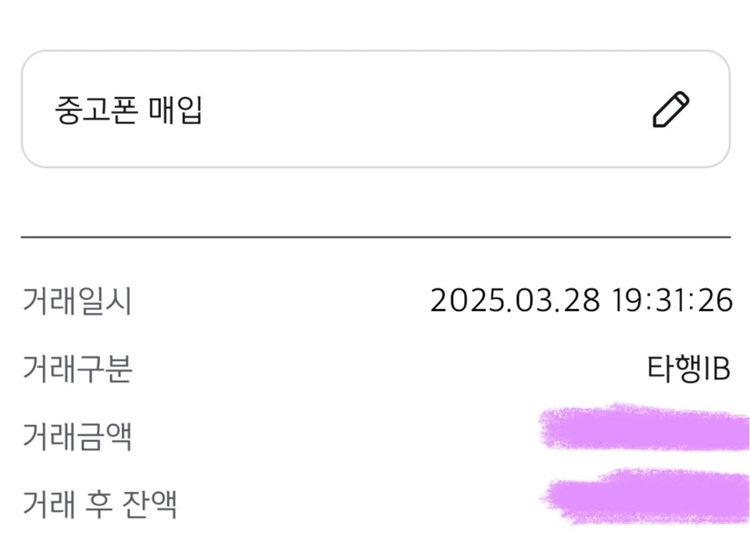The height and width of the screenshot is (560, 750).
Task: Tap the 거래구분 label
Action: click(x=77, y=369)
